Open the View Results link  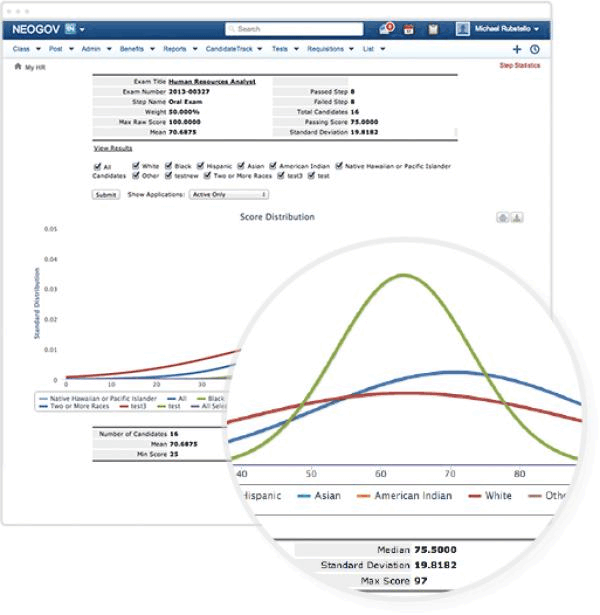pos(113,148)
